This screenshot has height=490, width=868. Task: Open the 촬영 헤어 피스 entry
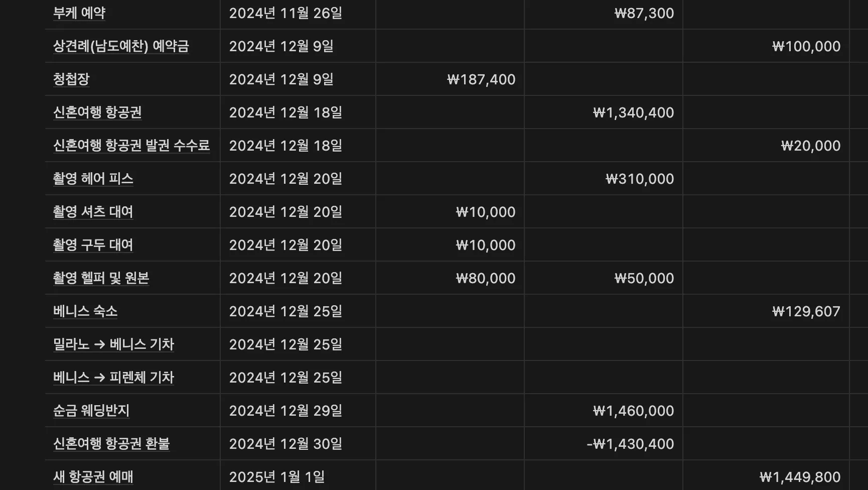pyautogui.click(x=93, y=179)
